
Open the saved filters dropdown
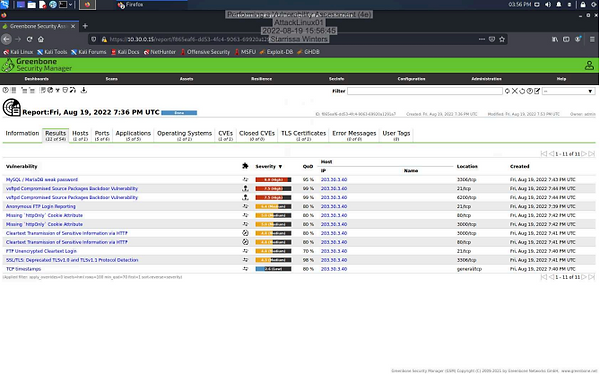(x=569, y=91)
